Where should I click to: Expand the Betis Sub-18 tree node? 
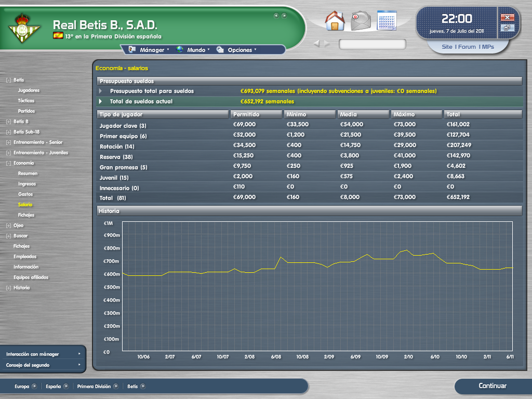click(8, 132)
